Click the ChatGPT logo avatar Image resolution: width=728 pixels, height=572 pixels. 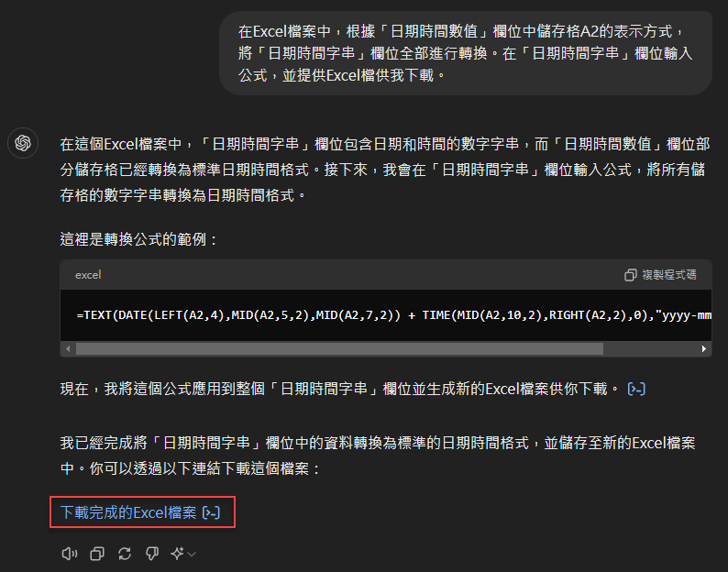coord(23,143)
